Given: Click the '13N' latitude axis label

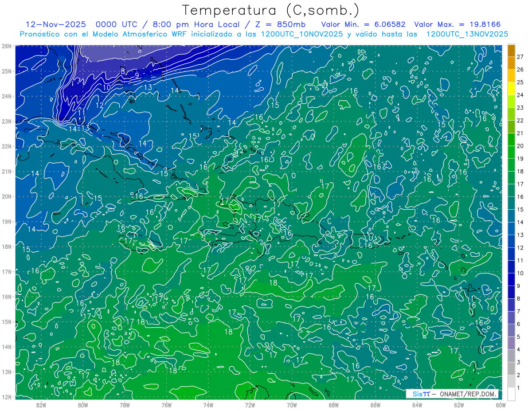Looking at the screenshot, I should (x=7, y=372).
